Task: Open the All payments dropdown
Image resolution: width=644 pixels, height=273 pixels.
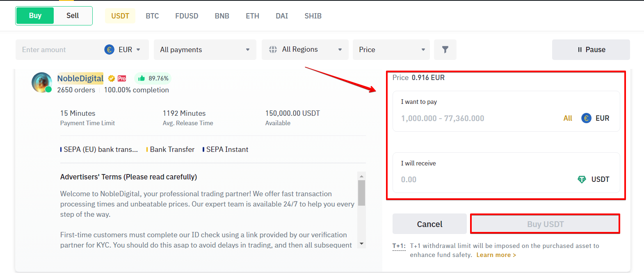Action: click(x=205, y=50)
